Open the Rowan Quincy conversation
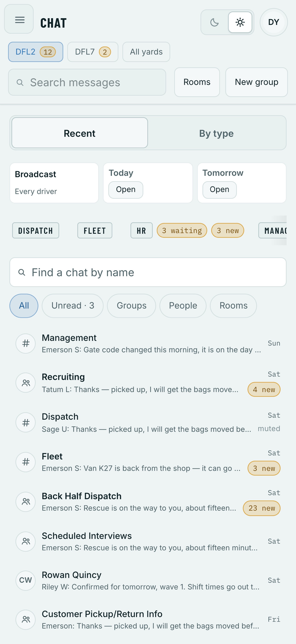 click(x=148, y=580)
